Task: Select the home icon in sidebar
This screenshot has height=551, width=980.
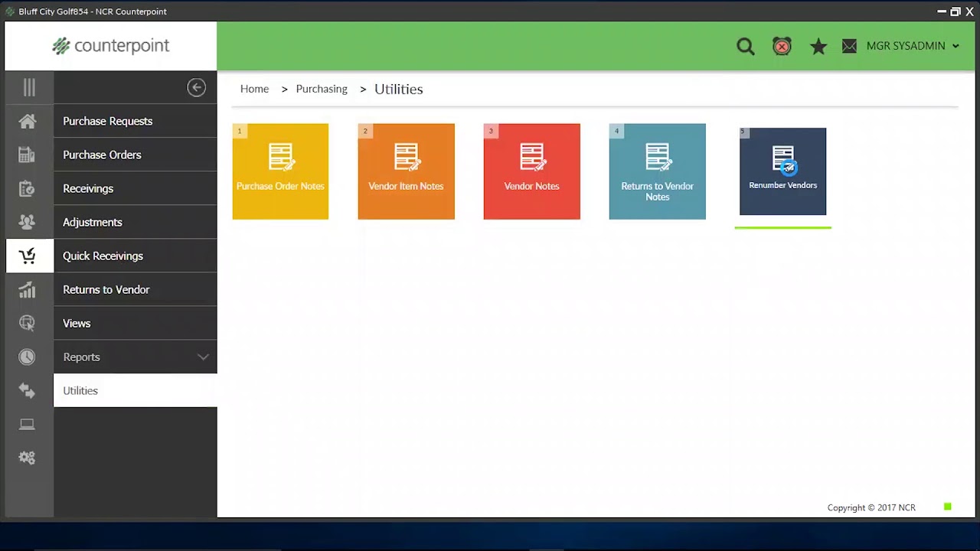Action: point(28,121)
